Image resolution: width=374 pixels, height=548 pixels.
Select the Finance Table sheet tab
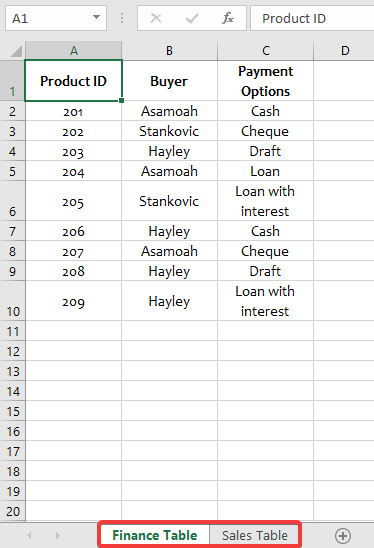pos(154,535)
